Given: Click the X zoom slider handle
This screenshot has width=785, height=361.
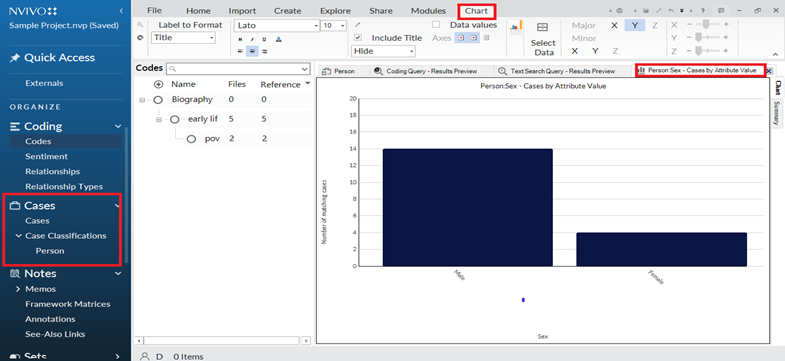Looking at the screenshot, I should point(706,24).
